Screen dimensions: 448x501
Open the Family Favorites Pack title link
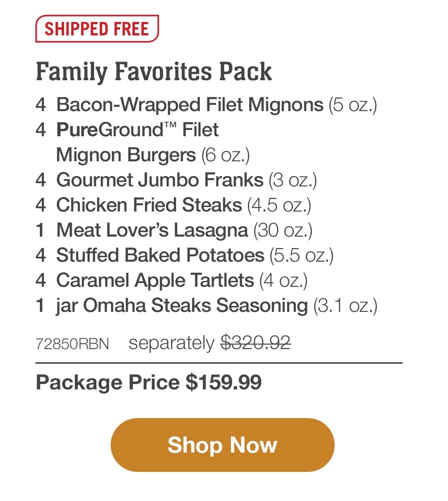click(x=154, y=72)
